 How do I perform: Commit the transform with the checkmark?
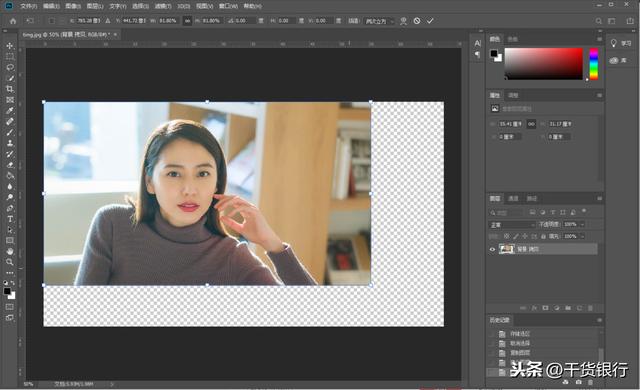tap(430, 21)
